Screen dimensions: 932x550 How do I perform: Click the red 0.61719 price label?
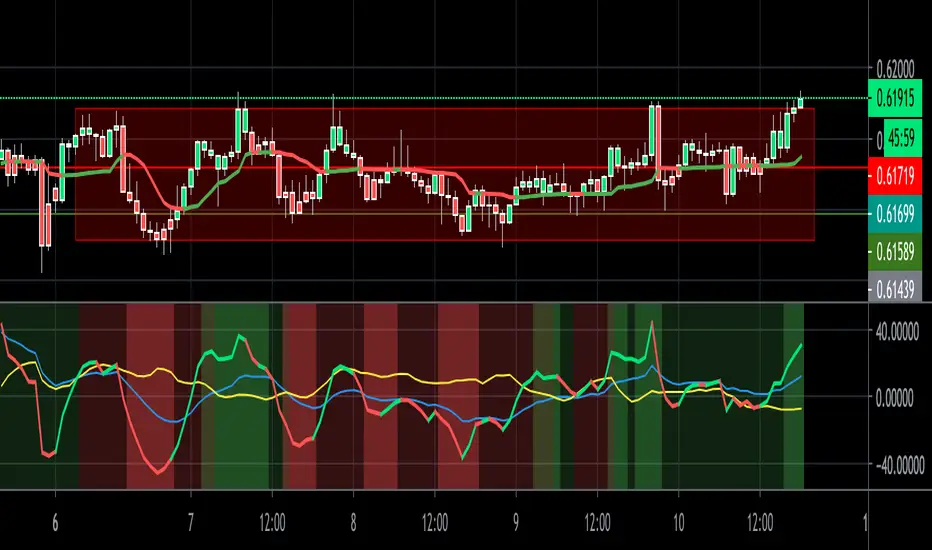click(895, 176)
